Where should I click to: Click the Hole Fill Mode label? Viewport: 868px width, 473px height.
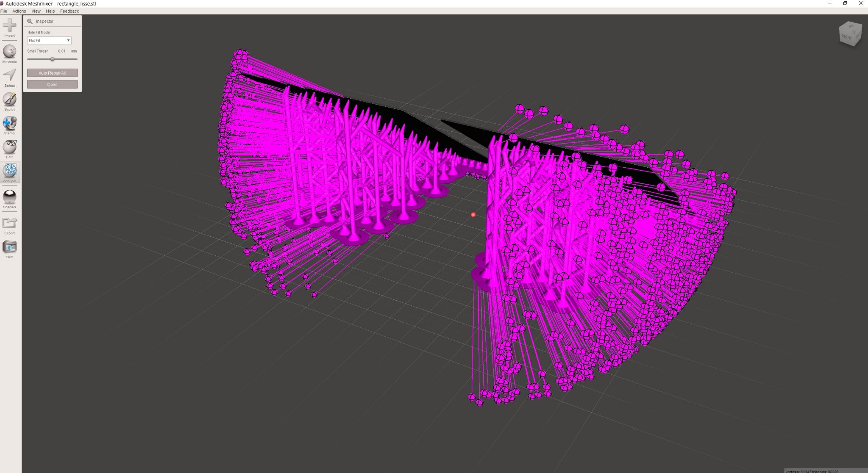(x=39, y=32)
